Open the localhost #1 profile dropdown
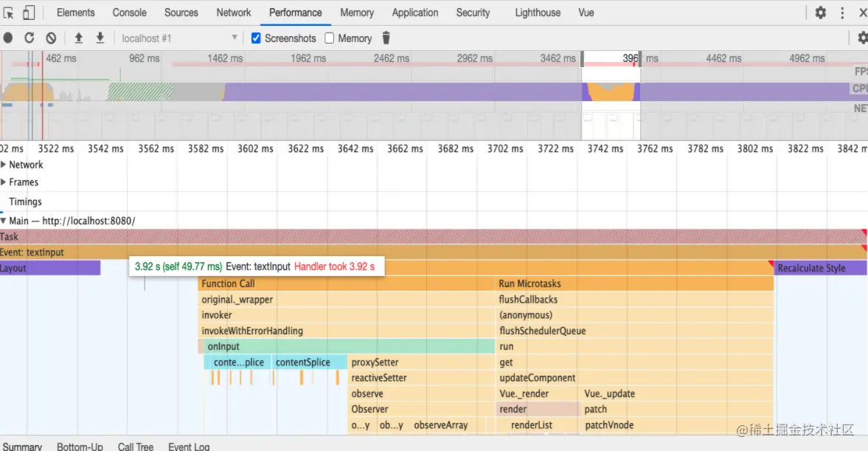 (178, 38)
